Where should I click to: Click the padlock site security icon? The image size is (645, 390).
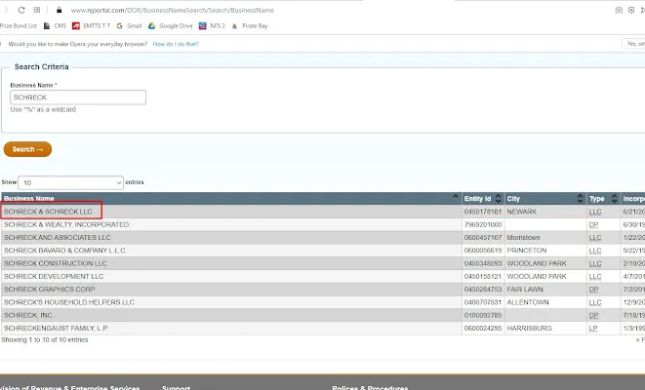(x=59, y=10)
